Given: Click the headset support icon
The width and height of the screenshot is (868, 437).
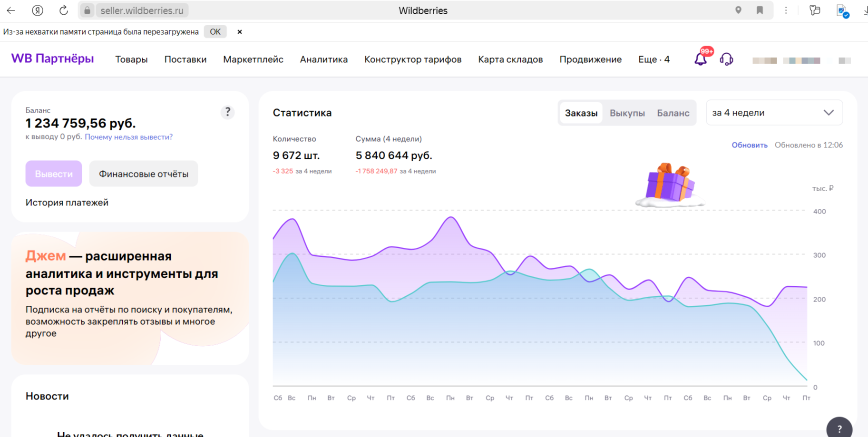Looking at the screenshot, I should (727, 59).
